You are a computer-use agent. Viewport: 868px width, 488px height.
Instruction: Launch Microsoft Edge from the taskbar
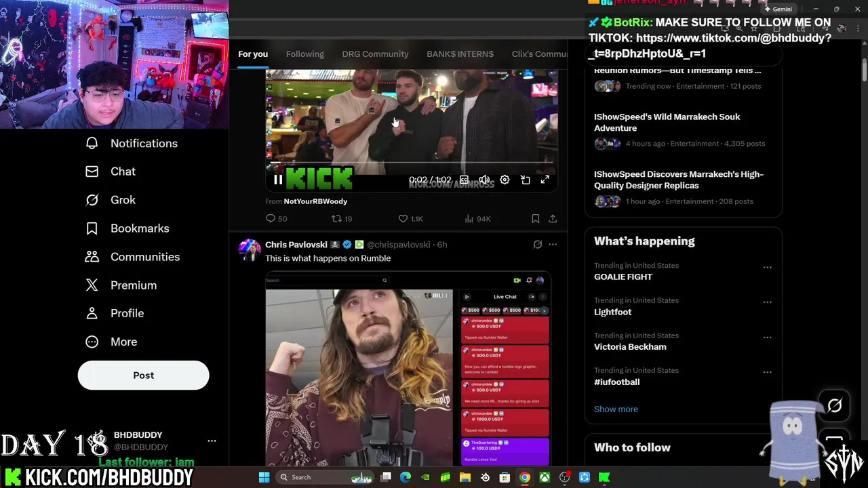(x=406, y=477)
